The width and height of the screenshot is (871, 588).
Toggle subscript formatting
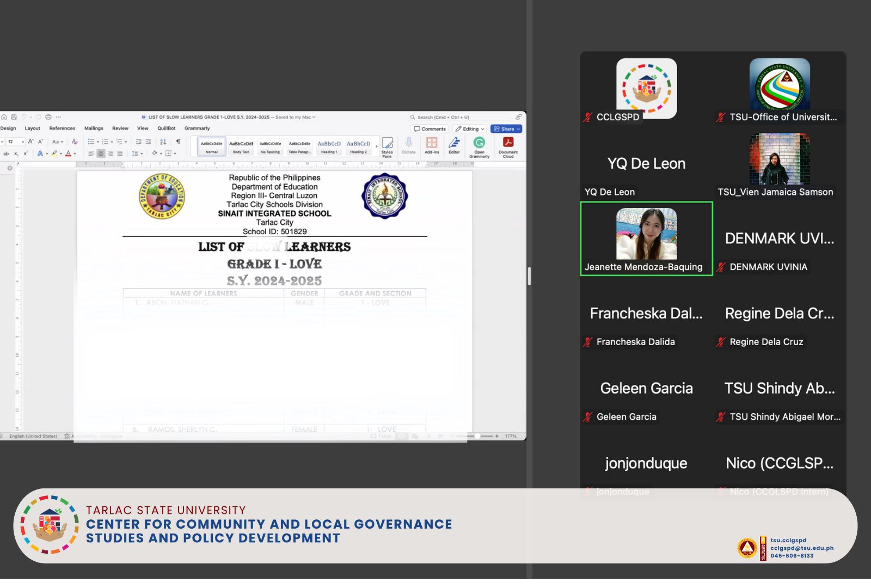tap(16, 154)
